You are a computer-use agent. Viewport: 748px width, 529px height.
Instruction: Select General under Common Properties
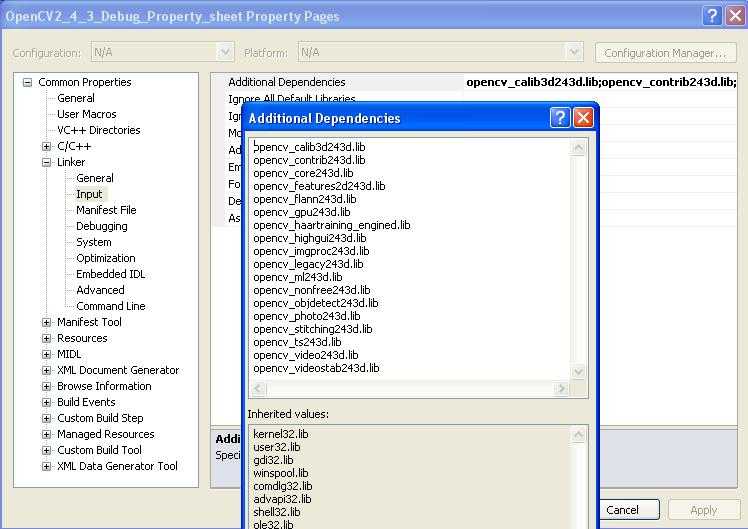pos(76,98)
